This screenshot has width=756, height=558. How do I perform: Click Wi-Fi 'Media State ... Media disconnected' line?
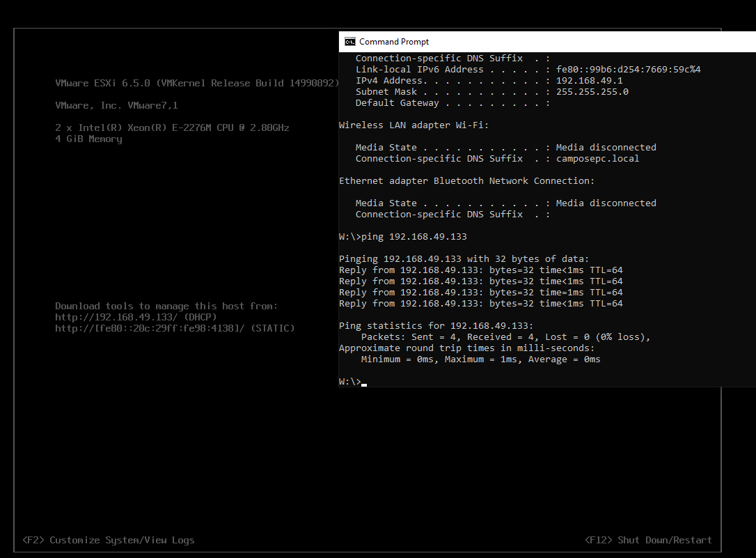pos(506,148)
